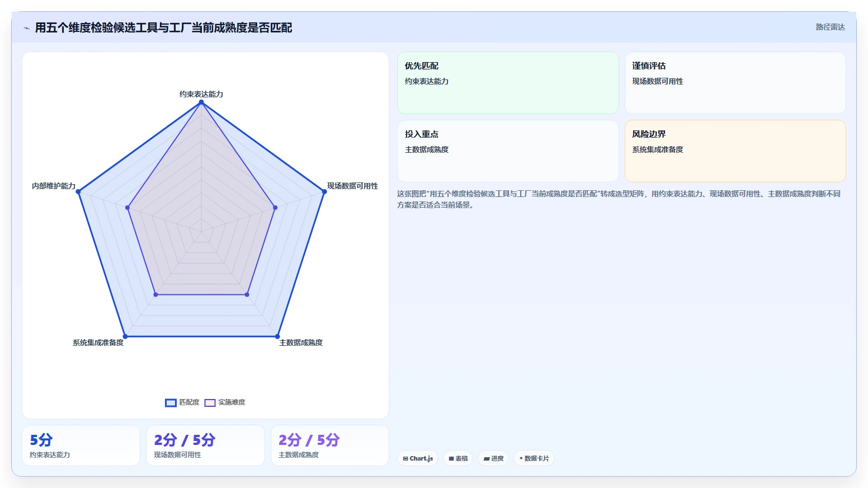Viewport: 868px width, 488px height.
Task: Click the outer data point at 内部维护能力
Action: [x=78, y=192]
